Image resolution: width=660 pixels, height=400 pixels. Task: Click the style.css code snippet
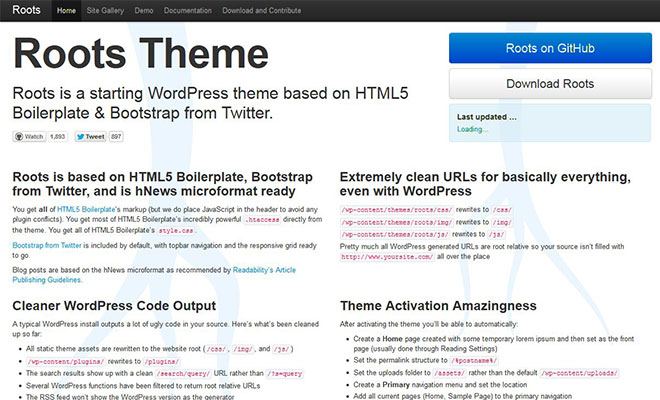176,230
